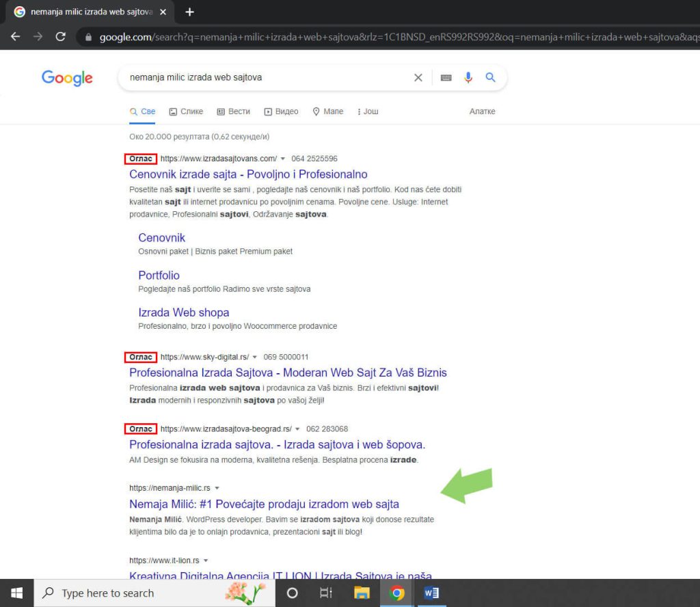Image resolution: width=700 pixels, height=607 pixels.
Task: Open the on-screen keyboard icon in search bar
Action: tap(446, 77)
